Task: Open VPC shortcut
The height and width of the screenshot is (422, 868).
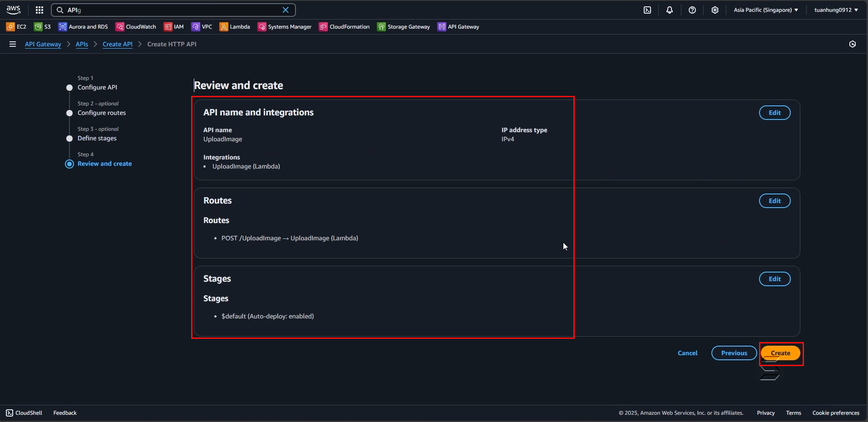Action: point(202,27)
